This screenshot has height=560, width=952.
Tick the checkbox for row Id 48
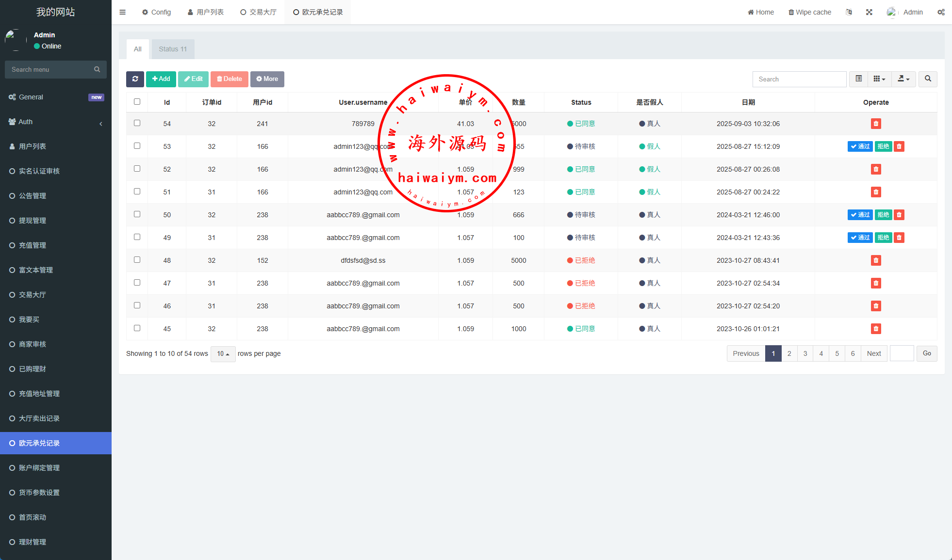tap(137, 260)
